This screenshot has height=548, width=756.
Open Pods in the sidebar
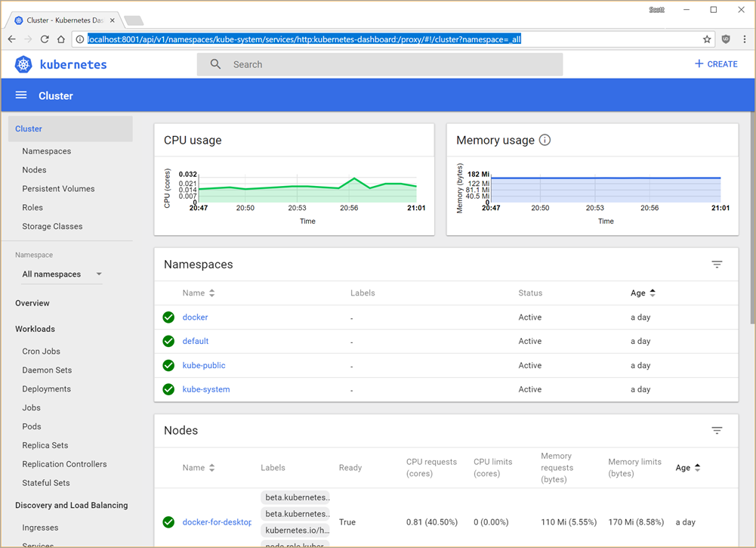coord(31,426)
